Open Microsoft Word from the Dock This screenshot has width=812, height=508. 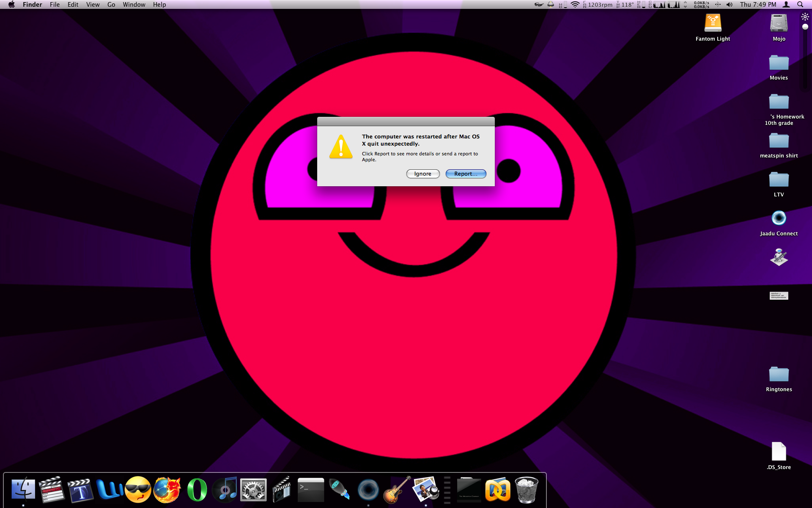click(x=109, y=490)
